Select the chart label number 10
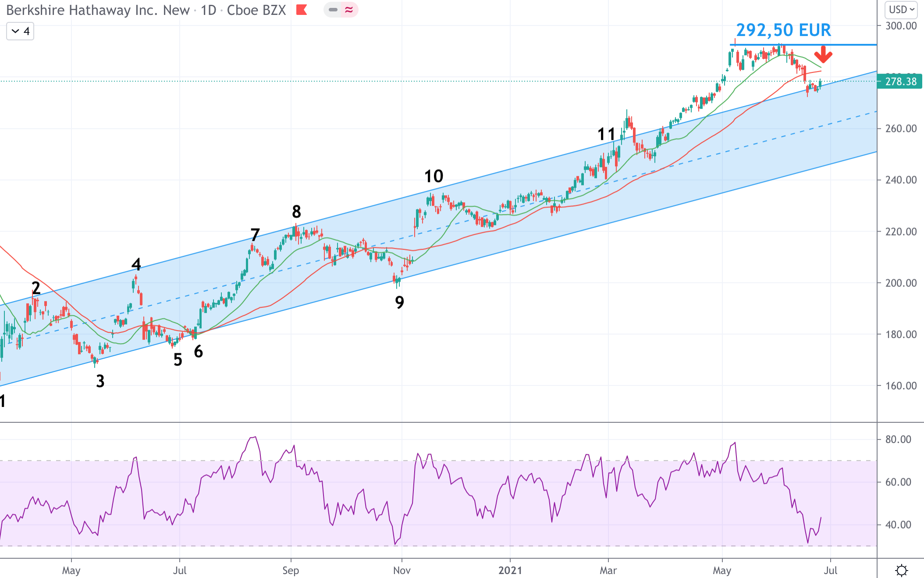Image resolution: width=924 pixels, height=578 pixels. point(434,176)
